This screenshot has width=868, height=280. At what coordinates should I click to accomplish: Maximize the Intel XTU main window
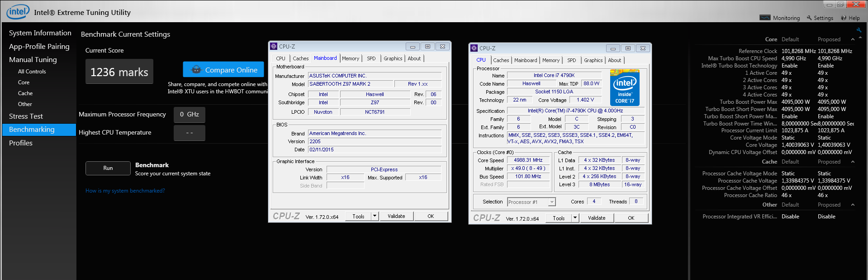tap(840, 5)
